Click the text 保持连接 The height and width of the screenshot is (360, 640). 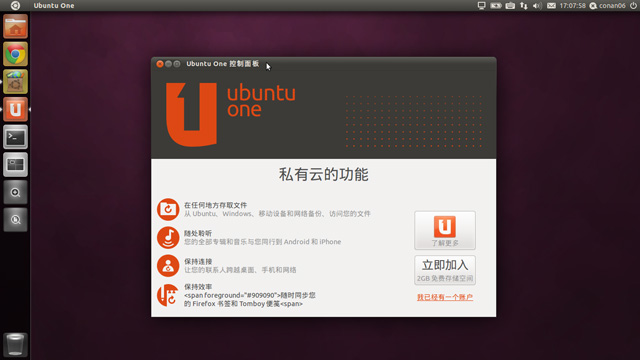pos(198,261)
